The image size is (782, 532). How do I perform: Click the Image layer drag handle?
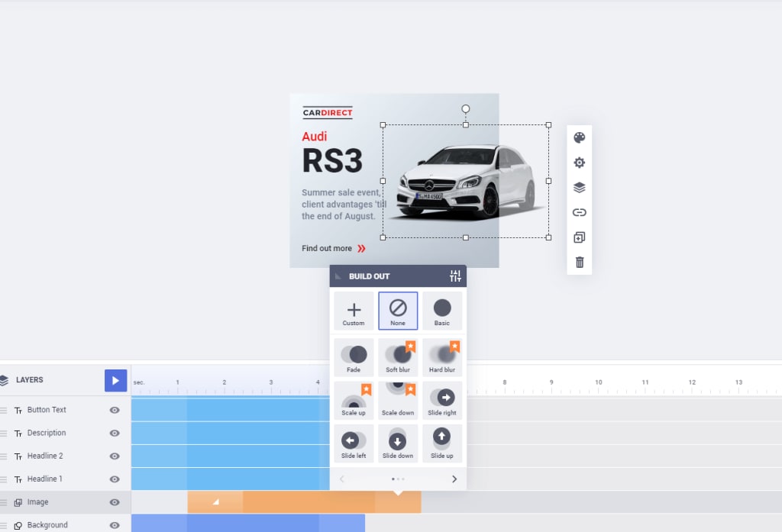tap(4, 502)
